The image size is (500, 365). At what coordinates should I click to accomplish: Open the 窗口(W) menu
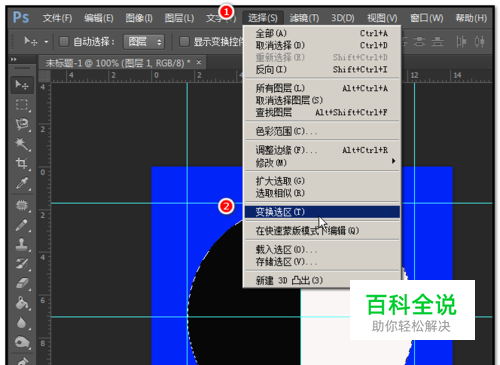pos(427,18)
